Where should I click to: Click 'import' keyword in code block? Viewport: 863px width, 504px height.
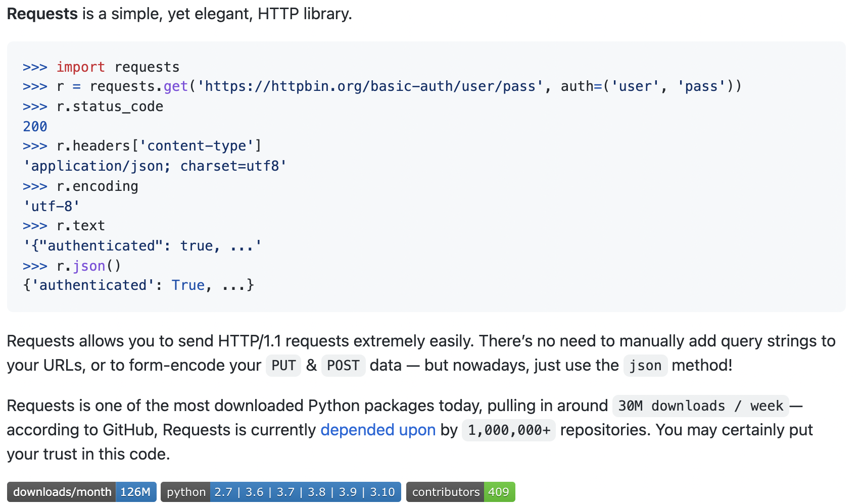(x=81, y=67)
